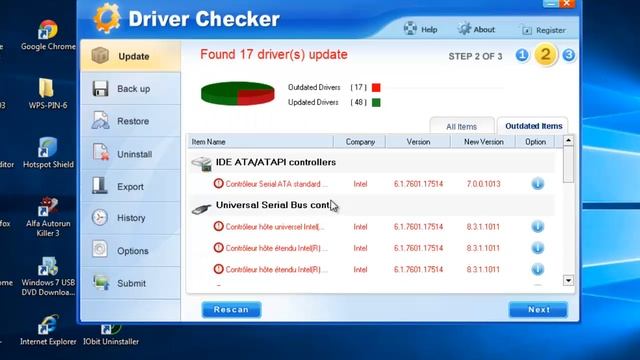Viewport: 640px width, 360px height.
Task: Click the Uninstall document icon
Action: point(100,152)
